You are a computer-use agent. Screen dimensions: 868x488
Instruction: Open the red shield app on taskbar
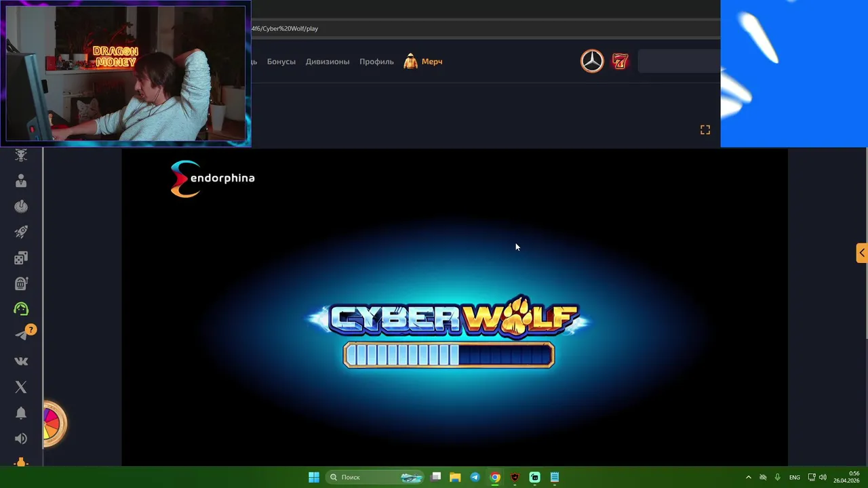515,477
